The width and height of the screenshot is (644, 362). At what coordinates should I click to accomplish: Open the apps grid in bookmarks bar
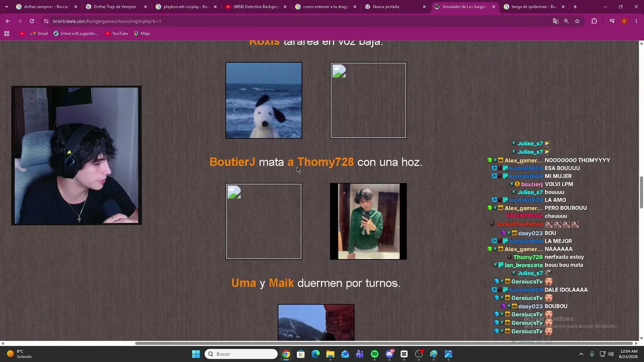click(7, 34)
